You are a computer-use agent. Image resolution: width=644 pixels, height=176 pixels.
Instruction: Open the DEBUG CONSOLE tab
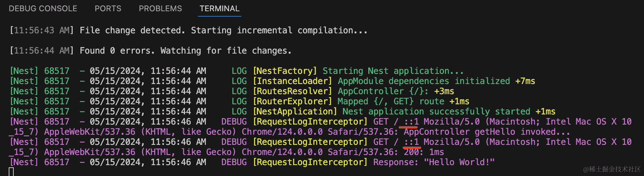point(43,8)
